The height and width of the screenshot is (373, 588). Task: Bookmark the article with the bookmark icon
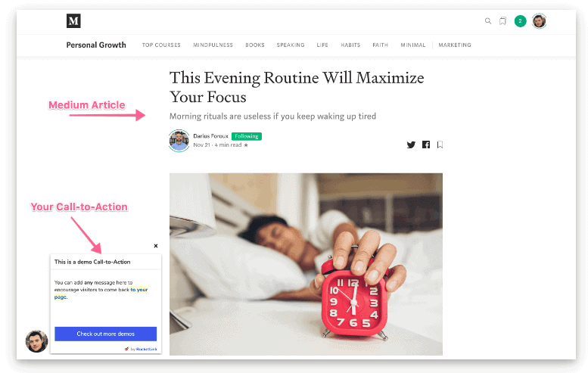440,145
